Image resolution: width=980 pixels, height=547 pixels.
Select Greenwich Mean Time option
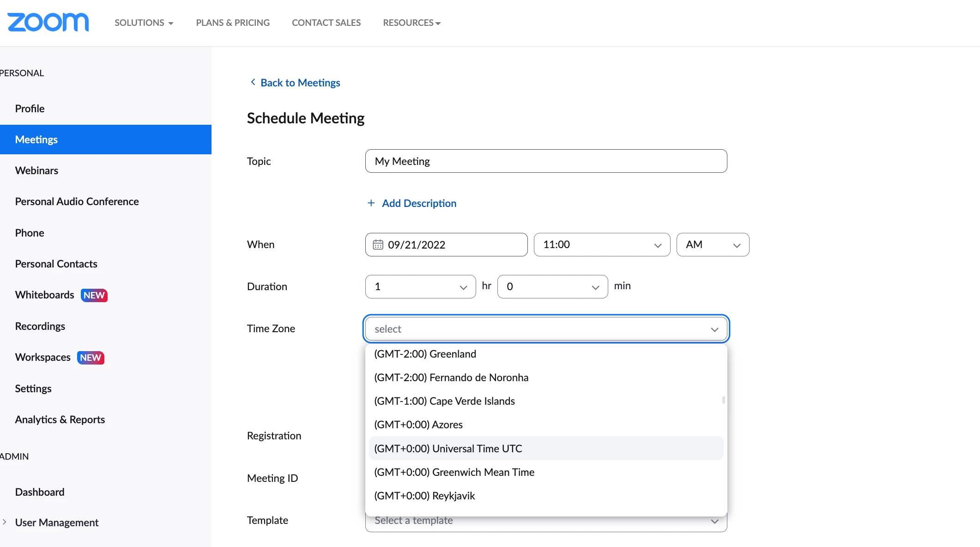454,472
